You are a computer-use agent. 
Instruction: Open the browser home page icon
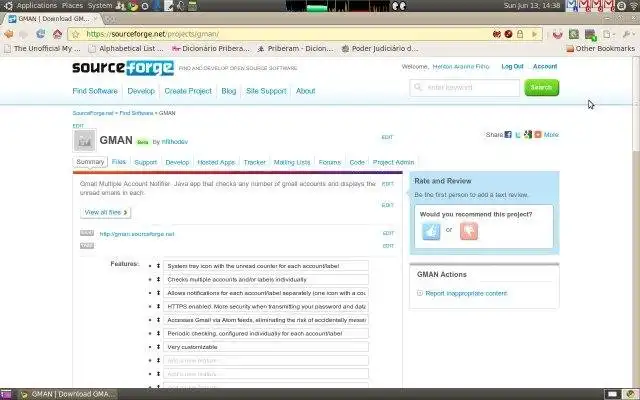coord(57,34)
